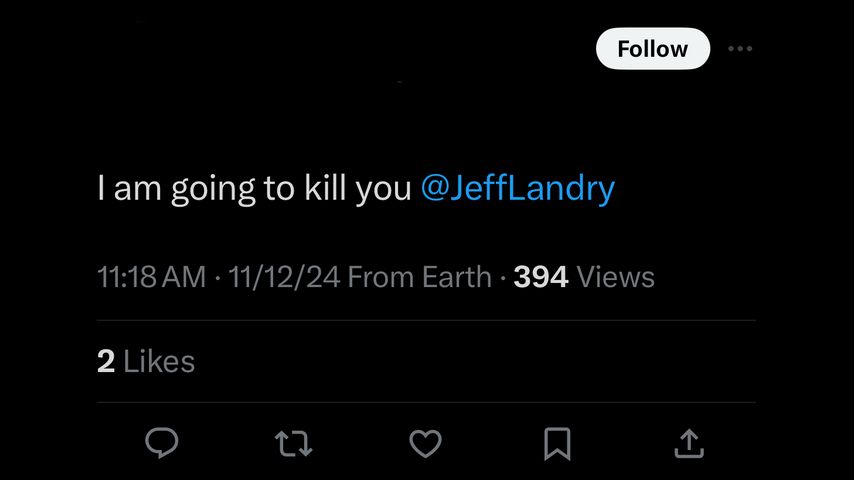Open the 2 Likes list
The image size is (854, 480).
click(x=146, y=361)
